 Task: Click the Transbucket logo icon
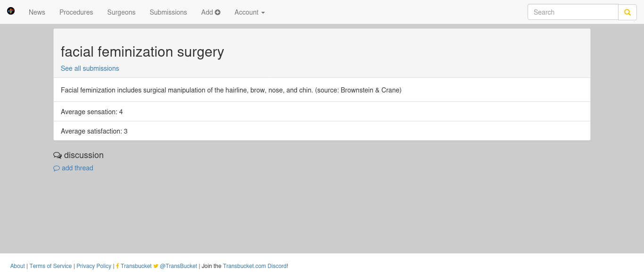tap(11, 11)
